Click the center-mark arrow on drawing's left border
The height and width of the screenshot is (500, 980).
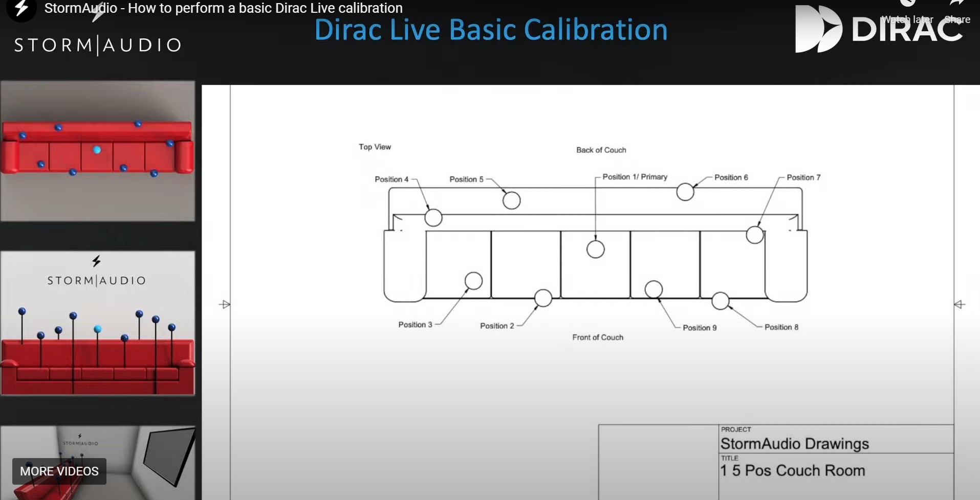click(225, 305)
